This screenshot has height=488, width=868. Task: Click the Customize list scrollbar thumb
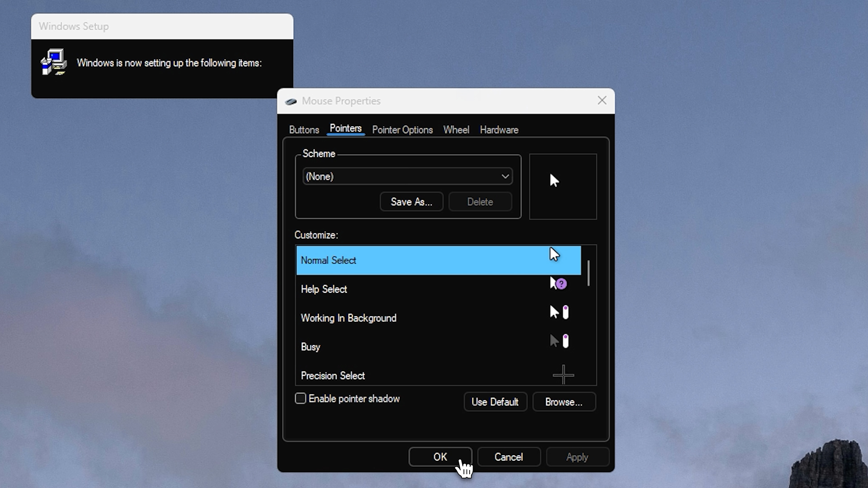pyautogui.click(x=588, y=273)
